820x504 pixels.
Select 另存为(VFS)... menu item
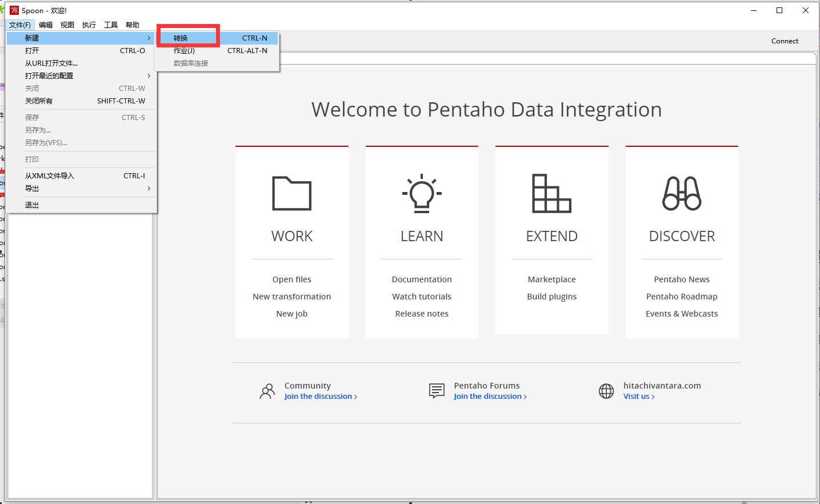[81, 142]
